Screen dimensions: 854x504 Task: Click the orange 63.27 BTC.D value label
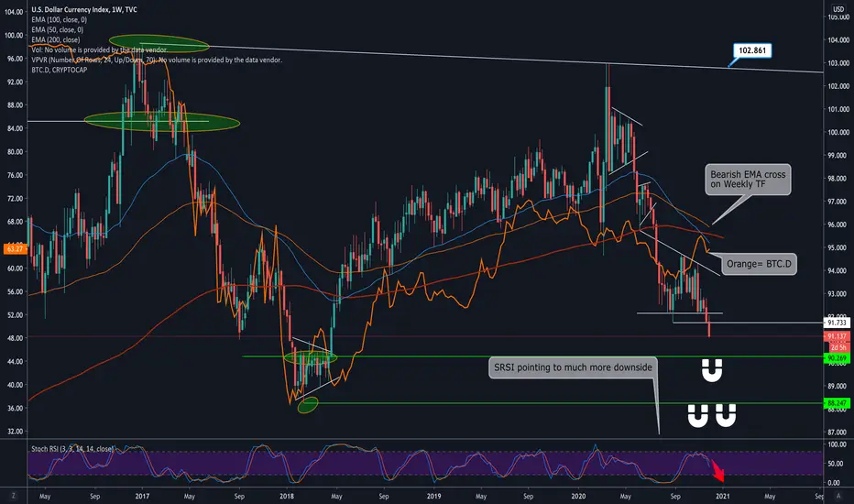[15, 249]
